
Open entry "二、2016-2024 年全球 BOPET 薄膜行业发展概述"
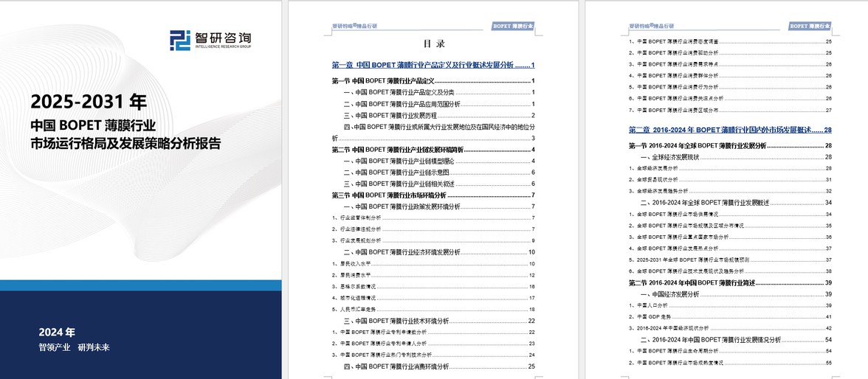[737, 203]
